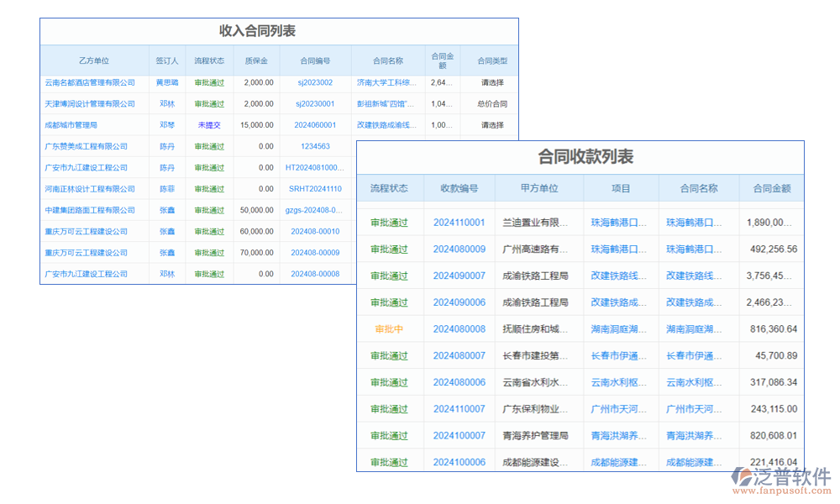This screenshot has height=504, width=840.
Task: Click the 审批中 status in 抚顺住房和城... row
Action: (x=390, y=328)
